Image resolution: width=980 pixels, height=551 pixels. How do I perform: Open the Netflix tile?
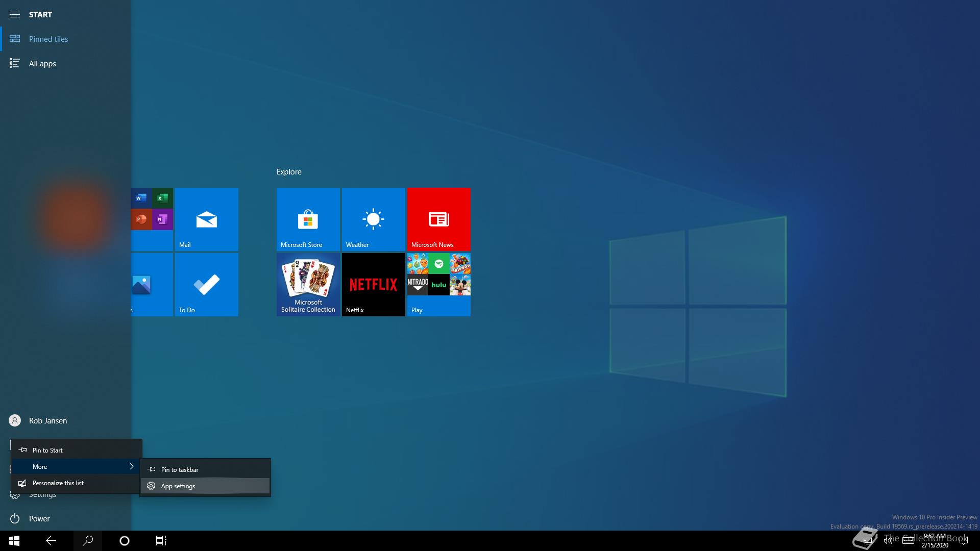tap(374, 285)
